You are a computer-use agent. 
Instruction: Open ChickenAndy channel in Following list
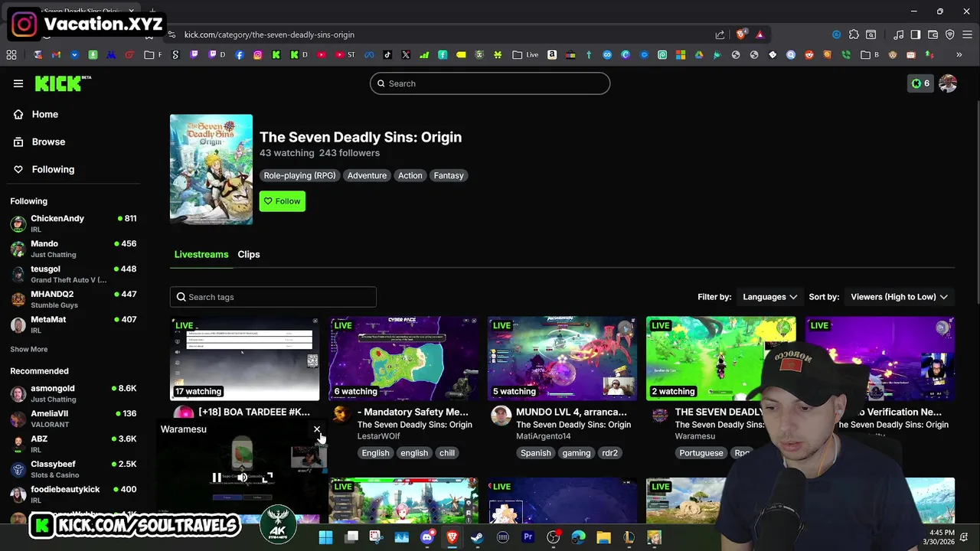[73, 223]
